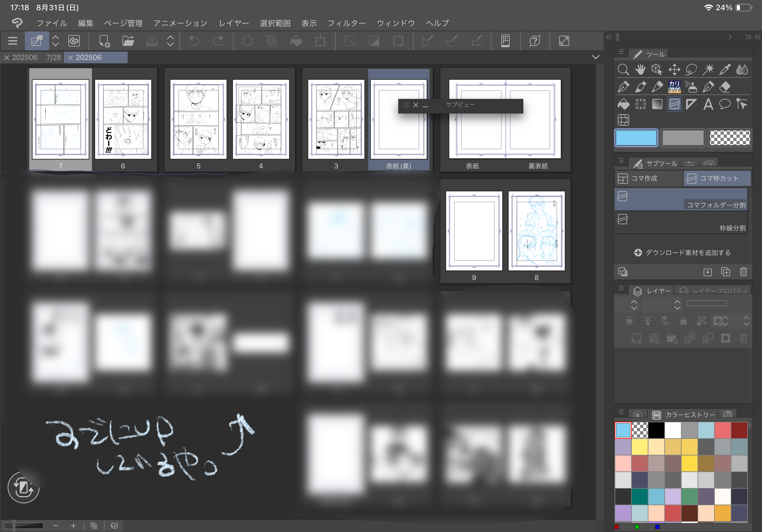Viewport: 762px width, 532px height.
Task: Select the Eraser tool
Action: click(x=725, y=87)
